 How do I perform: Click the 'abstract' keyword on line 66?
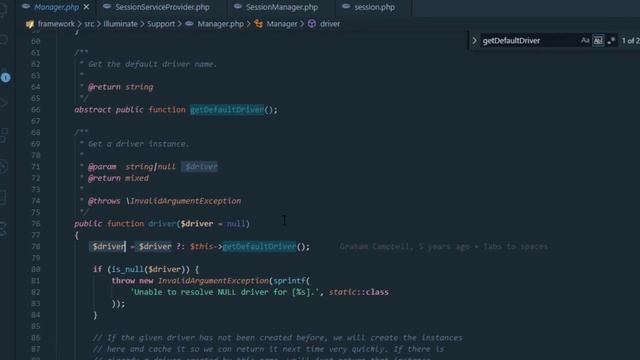[x=93, y=110]
